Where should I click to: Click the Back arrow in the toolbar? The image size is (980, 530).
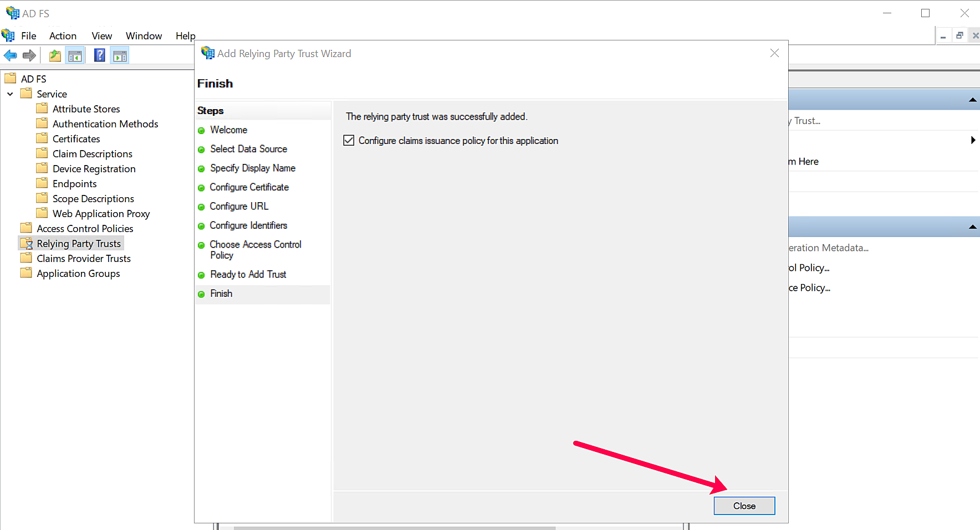[11, 55]
